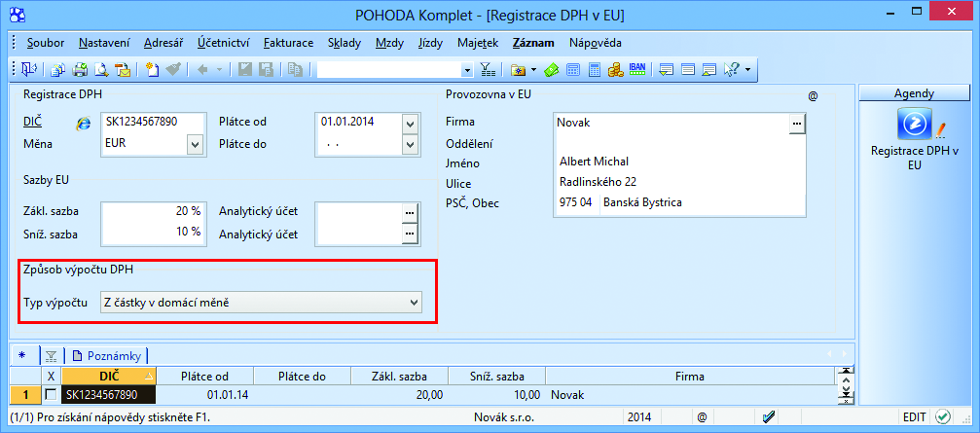Click the IBAN toolbar icon
Screen dimensions: 980x433
pos(636,68)
